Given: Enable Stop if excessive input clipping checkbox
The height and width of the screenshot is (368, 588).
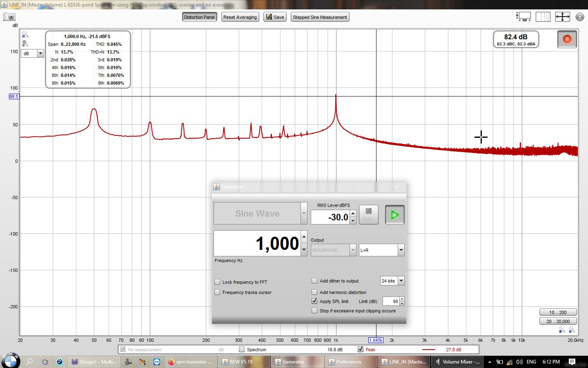Looking at the screenshot, I should 314,310.
